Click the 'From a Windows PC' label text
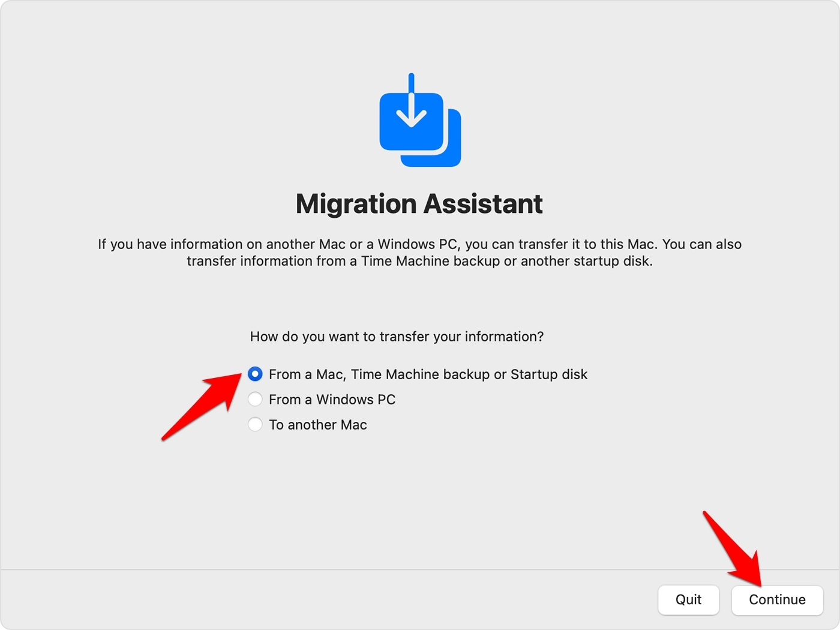Image resolution: width=840 pixels, height=630 pixels. click(x=332, y=400)
